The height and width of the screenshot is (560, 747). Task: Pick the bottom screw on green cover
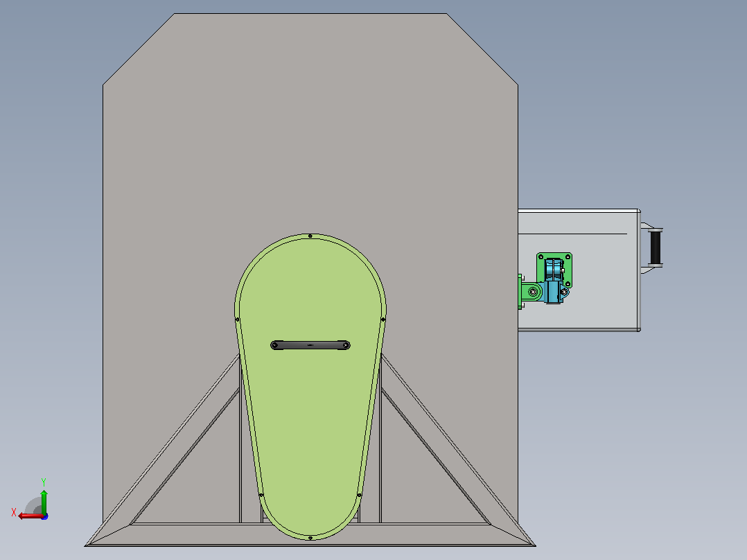pyautogui.click(x=310, y=538)
